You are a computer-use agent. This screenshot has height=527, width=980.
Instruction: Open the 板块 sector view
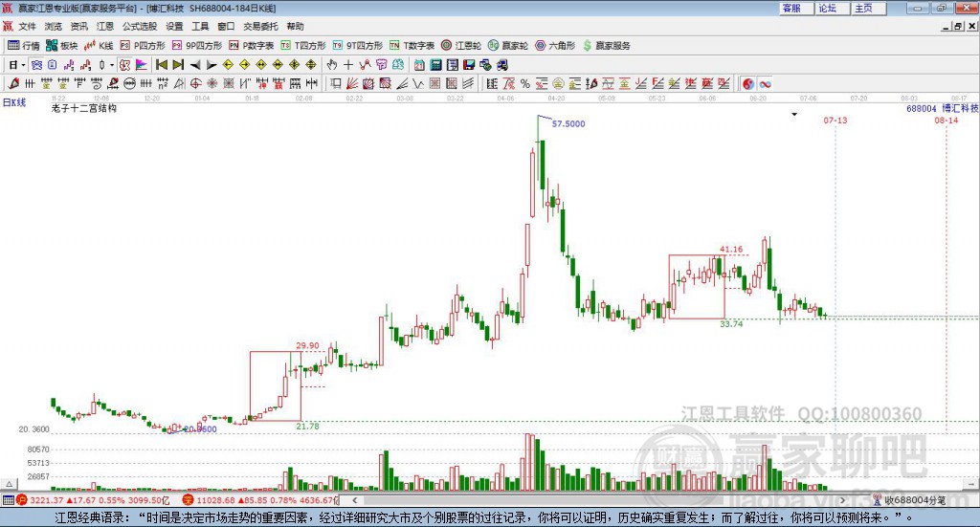62,46
